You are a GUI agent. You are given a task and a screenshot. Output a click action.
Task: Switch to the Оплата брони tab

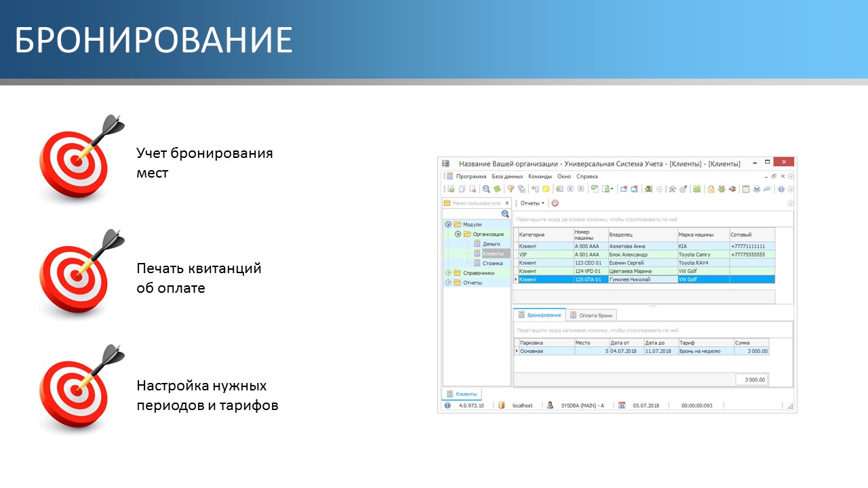coord(591,315)
